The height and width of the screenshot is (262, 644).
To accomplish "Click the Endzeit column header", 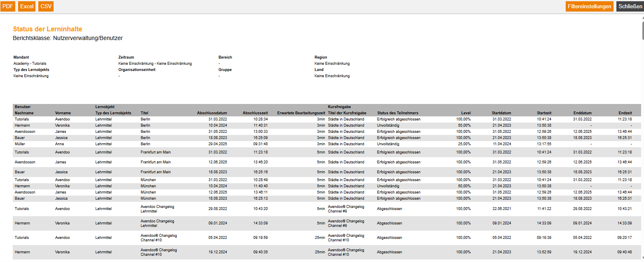I will 625,113.
